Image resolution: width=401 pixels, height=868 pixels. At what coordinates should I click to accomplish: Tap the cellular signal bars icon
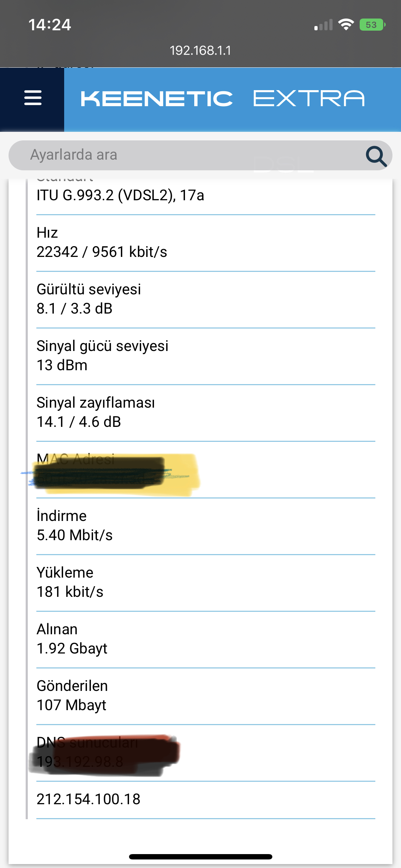[x=323, y=25]
